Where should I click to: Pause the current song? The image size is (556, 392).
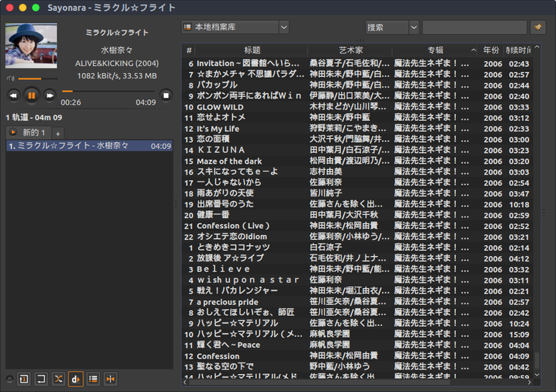pos(32,95)
